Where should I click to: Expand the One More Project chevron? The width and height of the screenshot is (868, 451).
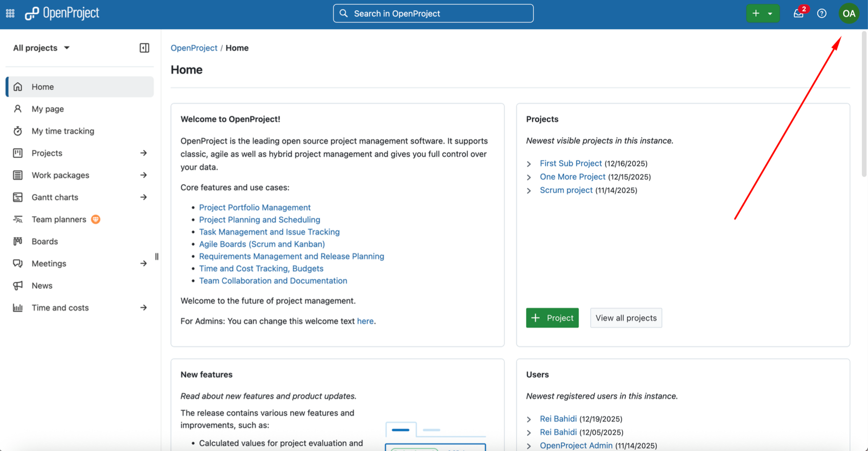[529, 177]
